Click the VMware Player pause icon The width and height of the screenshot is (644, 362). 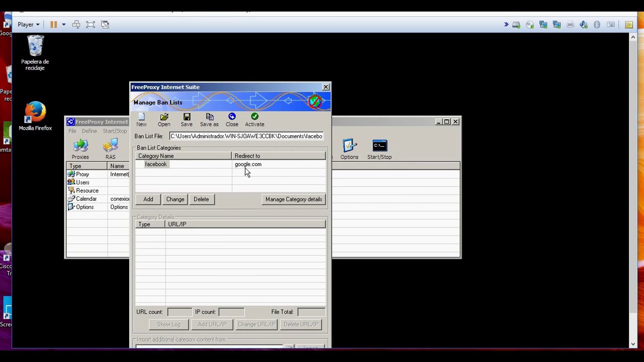tap(53, 24)
